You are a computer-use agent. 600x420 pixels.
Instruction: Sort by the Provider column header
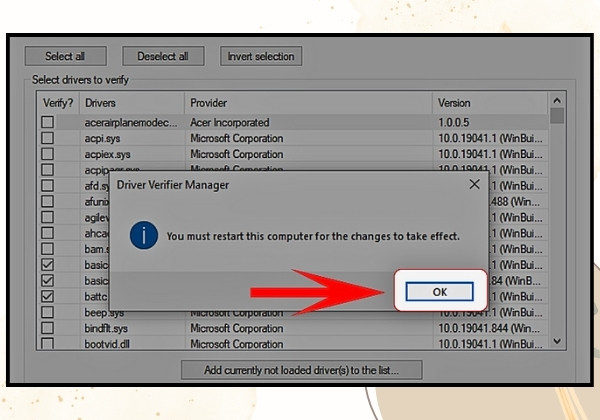(308, 103)
